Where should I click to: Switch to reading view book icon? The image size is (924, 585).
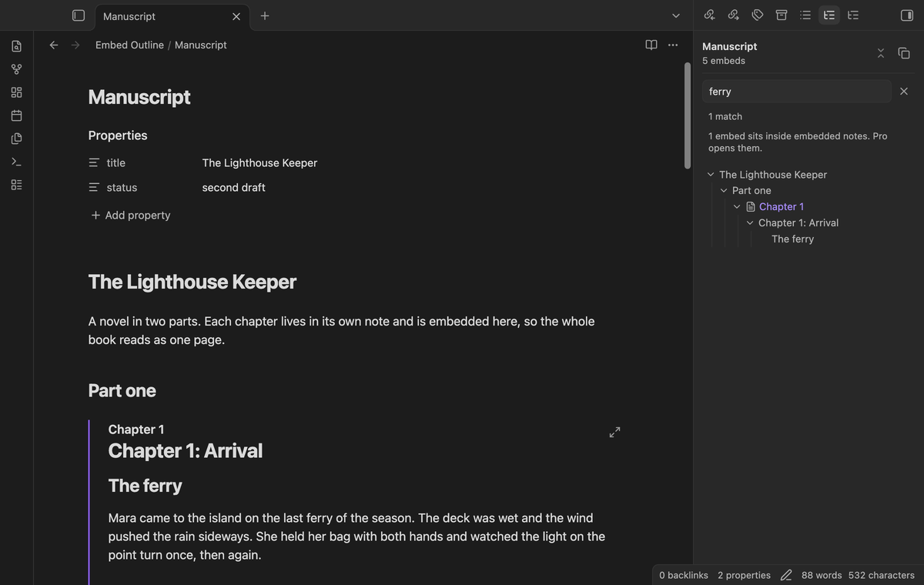point(651,45)
